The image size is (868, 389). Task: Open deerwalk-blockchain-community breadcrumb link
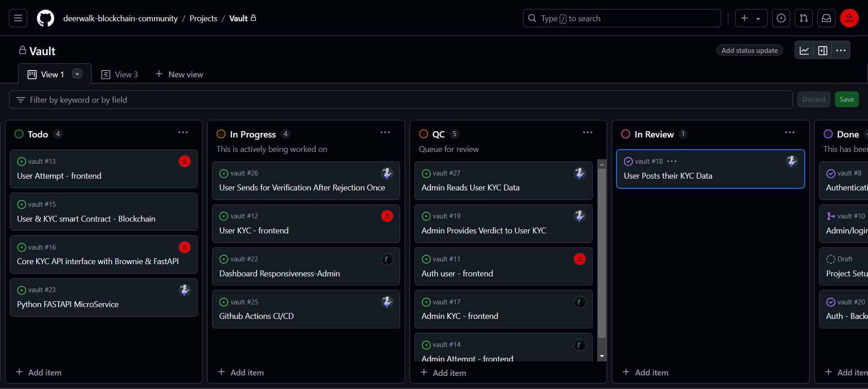click(120, 19)
